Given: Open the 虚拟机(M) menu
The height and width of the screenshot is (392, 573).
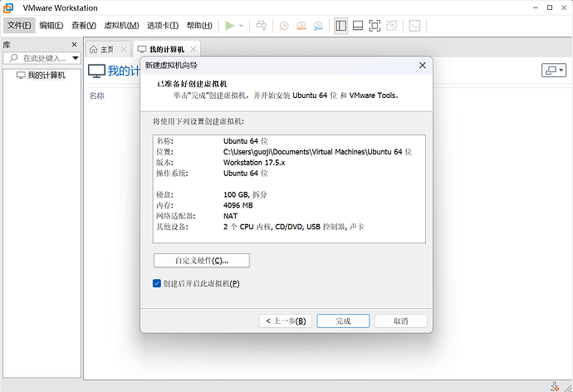Looking at the screenshot, I should point(121,25).
